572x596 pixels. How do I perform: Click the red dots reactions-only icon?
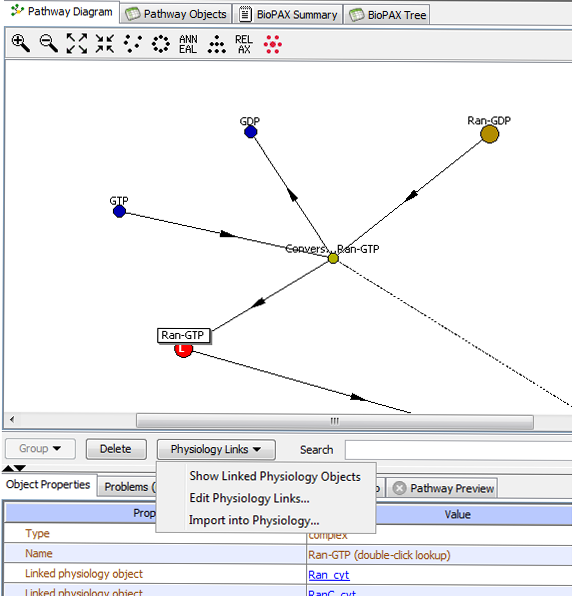[x=273, y=44]
